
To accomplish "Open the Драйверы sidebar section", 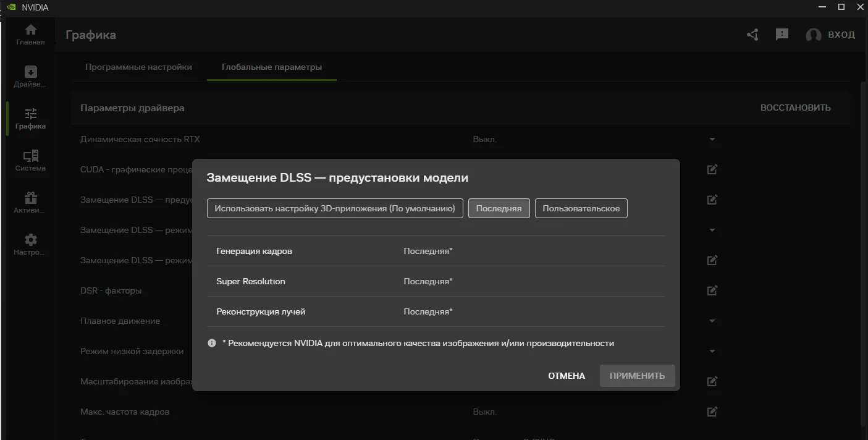I will pyautogui.click(x=30, y=77).
